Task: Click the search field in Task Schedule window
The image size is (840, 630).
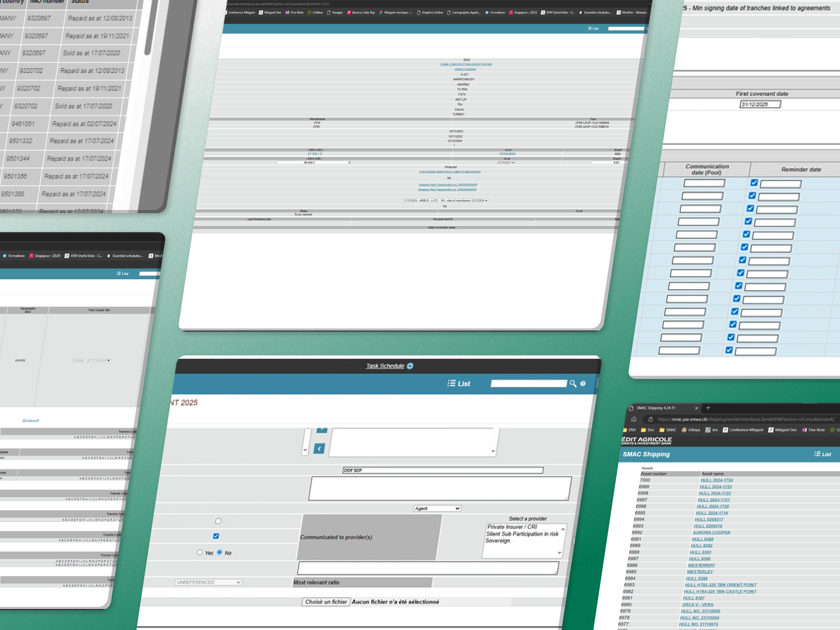Action: pos(529,384)
